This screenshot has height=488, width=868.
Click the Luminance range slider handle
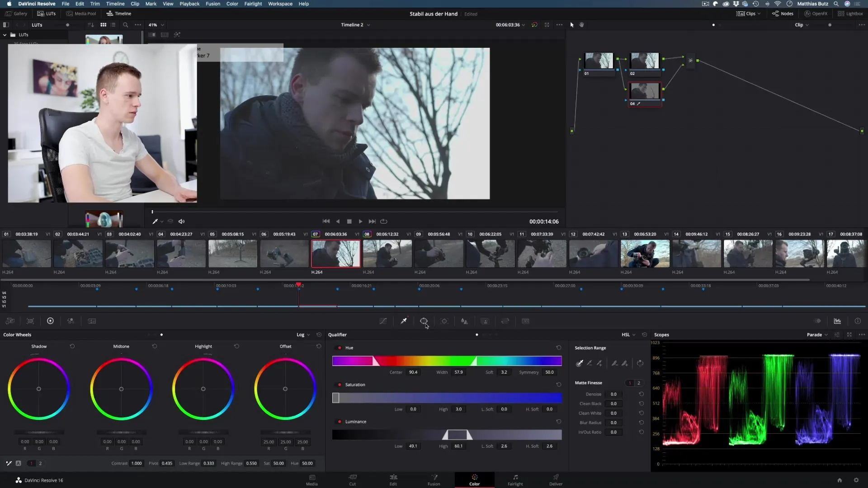coord(458,435)
